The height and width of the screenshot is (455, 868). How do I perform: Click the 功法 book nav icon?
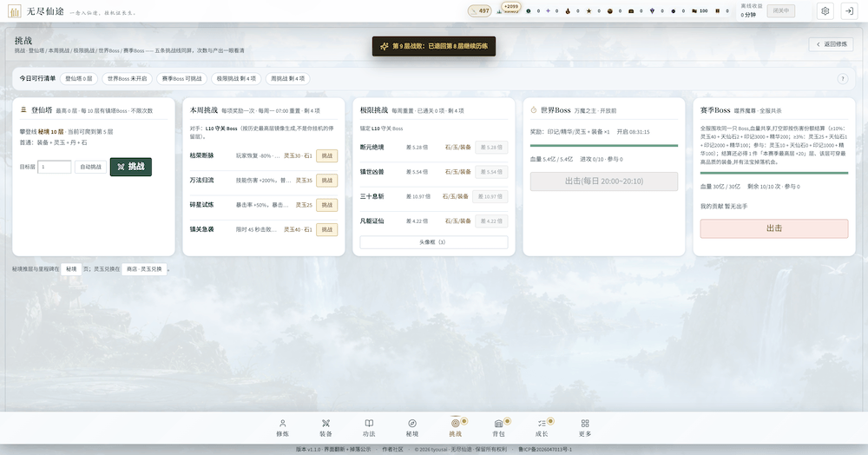coord(369,424)
